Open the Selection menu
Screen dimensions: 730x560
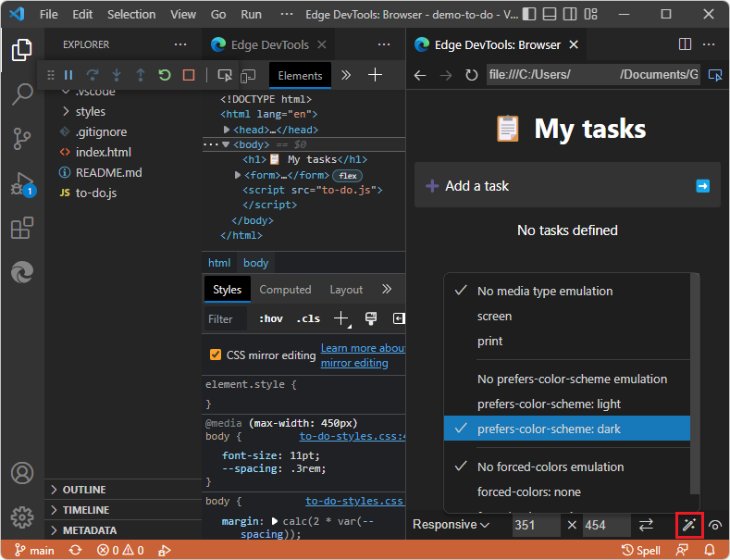[131, 15]
